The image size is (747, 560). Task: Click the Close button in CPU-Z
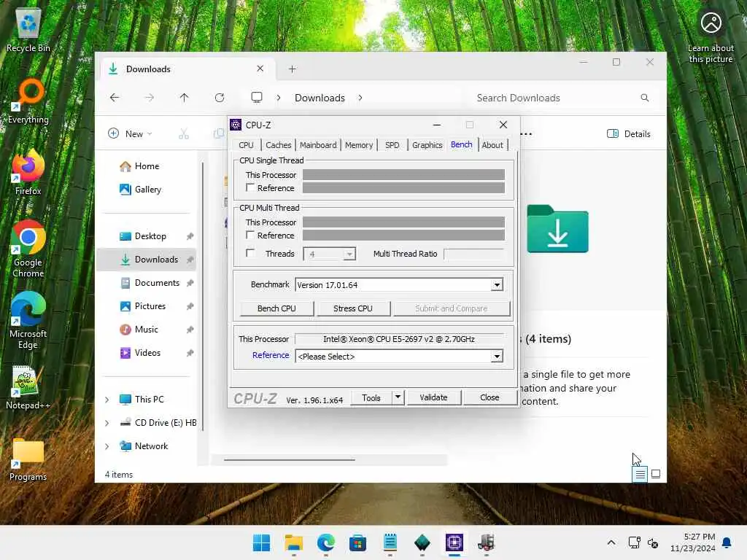click(x=489, y=397)
